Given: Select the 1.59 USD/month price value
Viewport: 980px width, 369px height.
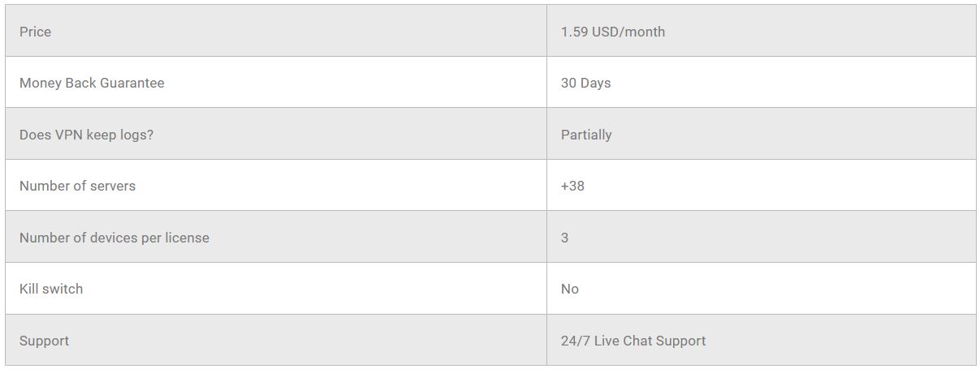Looking at the screenshot, I should tap(613, 32).
